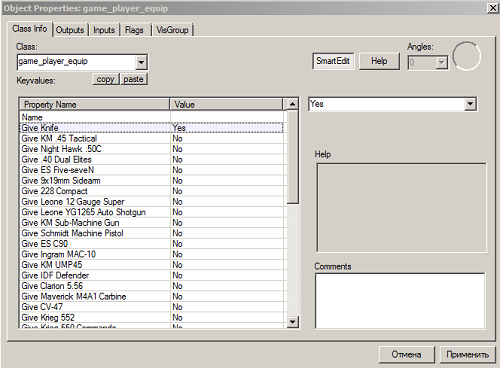The image size is (500, 368).
Task: Click the No value for Give Night Hawk .50C
Action: (177, 149)
